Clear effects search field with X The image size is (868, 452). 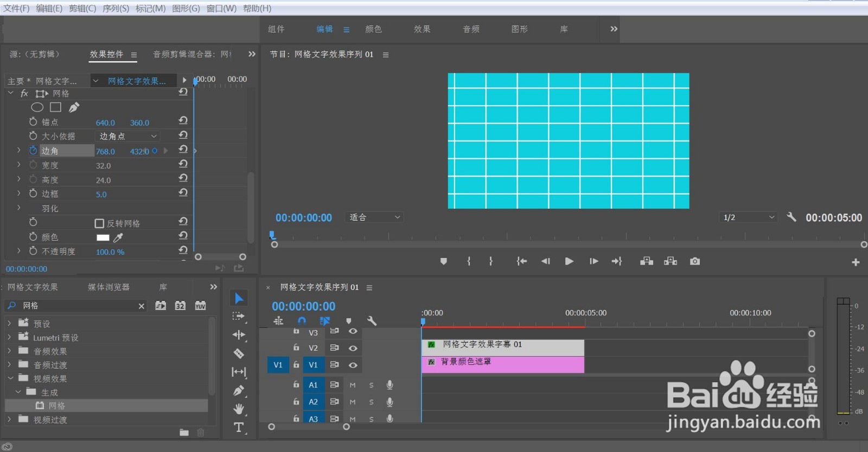click(x=142, y=306)
